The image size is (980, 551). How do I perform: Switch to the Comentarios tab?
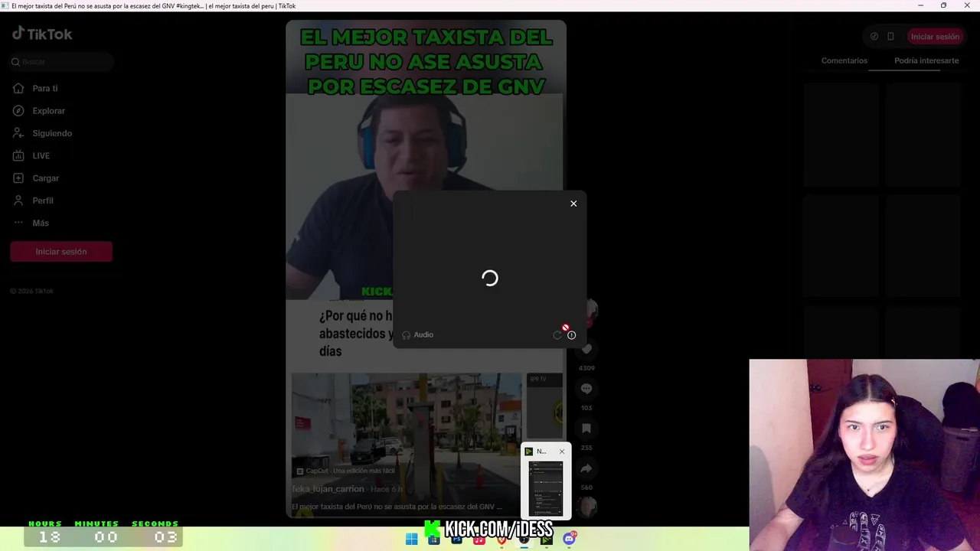844,60
